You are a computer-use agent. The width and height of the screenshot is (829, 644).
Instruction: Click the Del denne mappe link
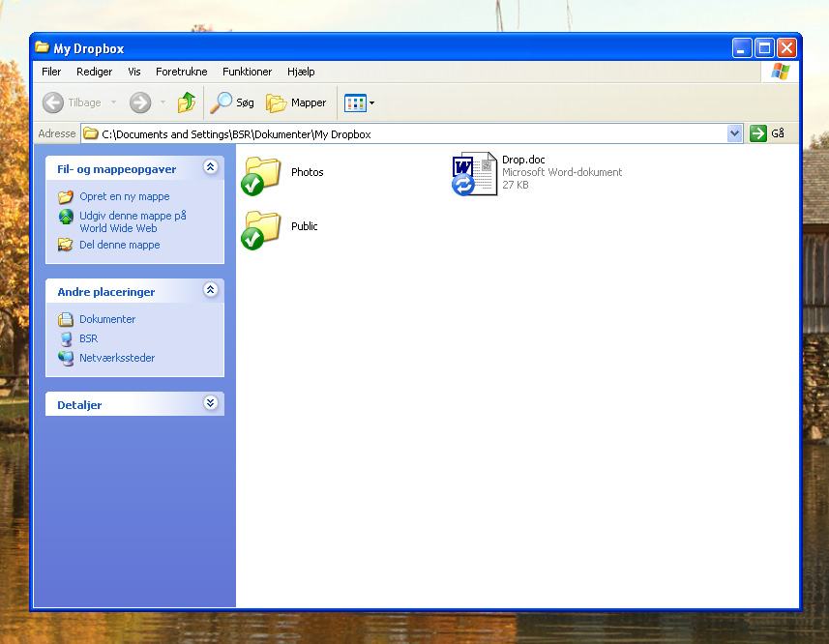(x=119, y=245)
